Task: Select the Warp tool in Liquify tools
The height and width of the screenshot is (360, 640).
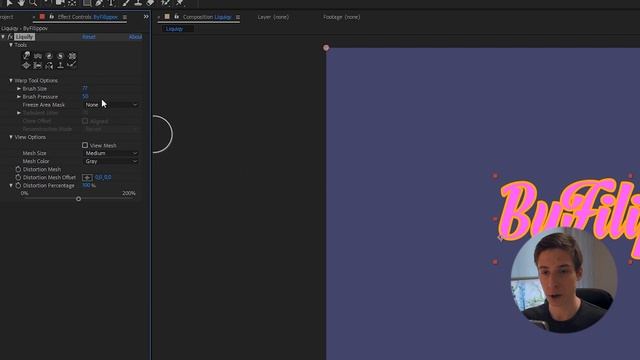Action: (27, 56)
